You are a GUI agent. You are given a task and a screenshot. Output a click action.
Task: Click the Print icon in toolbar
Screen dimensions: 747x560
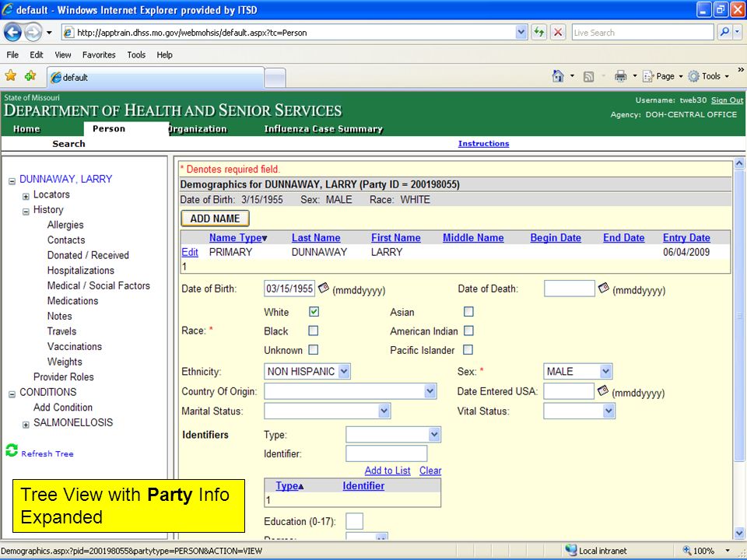[x=620, y=76]
